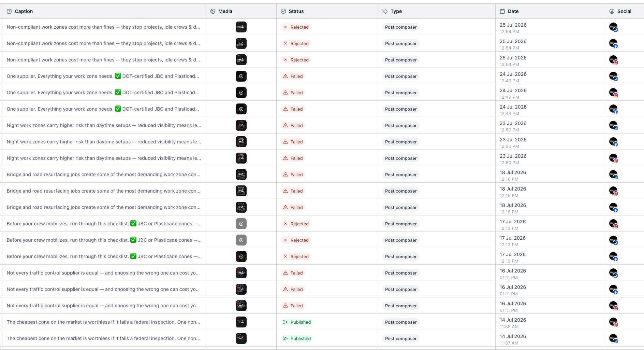Open media thumbnail of 23 Jul Instagram post
The height and width of the screenshot is (350, 644).
click(241, 158)
